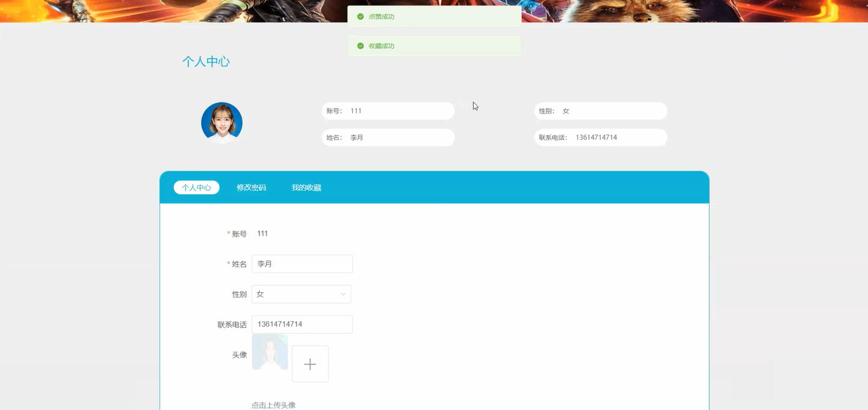Select the 个人中心 tab
This screenshot has width=868, height=410.
pos(196,187)
